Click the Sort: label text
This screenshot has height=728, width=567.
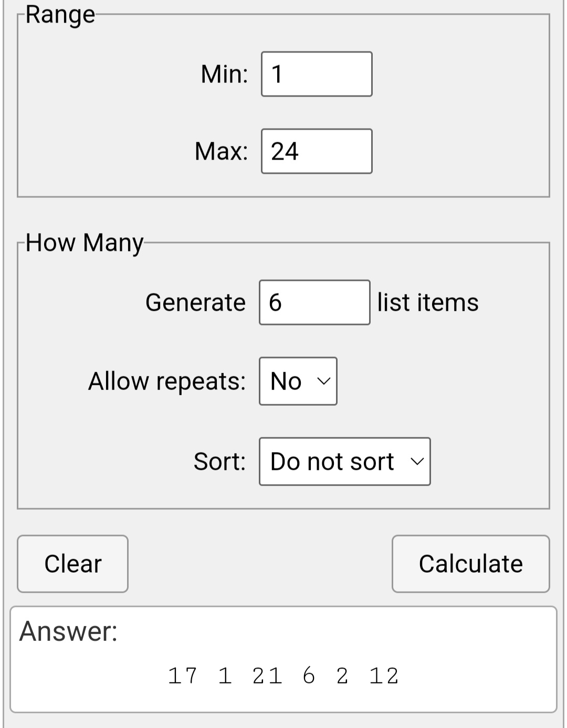coord(219,461)
